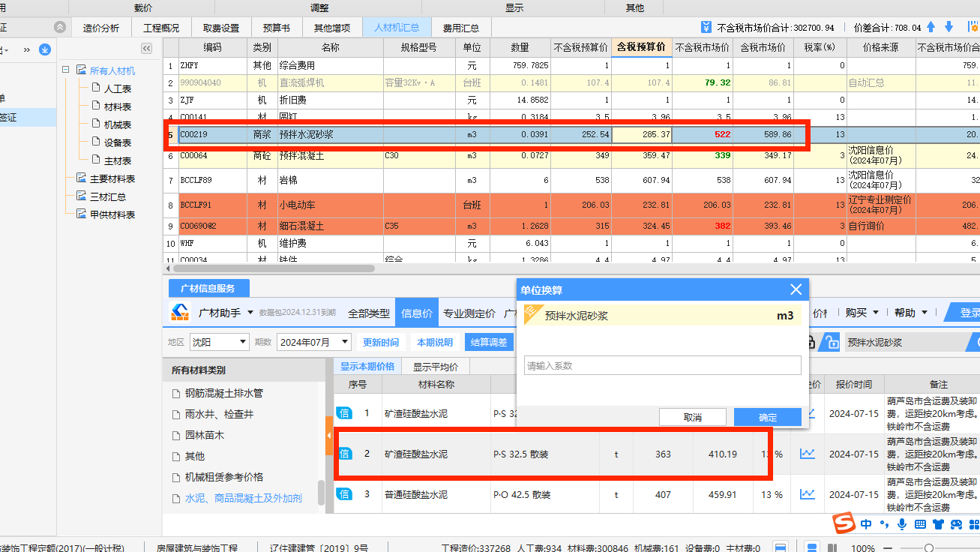The width and height of the screenshot is (980, 552).
Task: Toggle Sogou Chinese/English mode 中 icon
Action: [x=866, y=524]
